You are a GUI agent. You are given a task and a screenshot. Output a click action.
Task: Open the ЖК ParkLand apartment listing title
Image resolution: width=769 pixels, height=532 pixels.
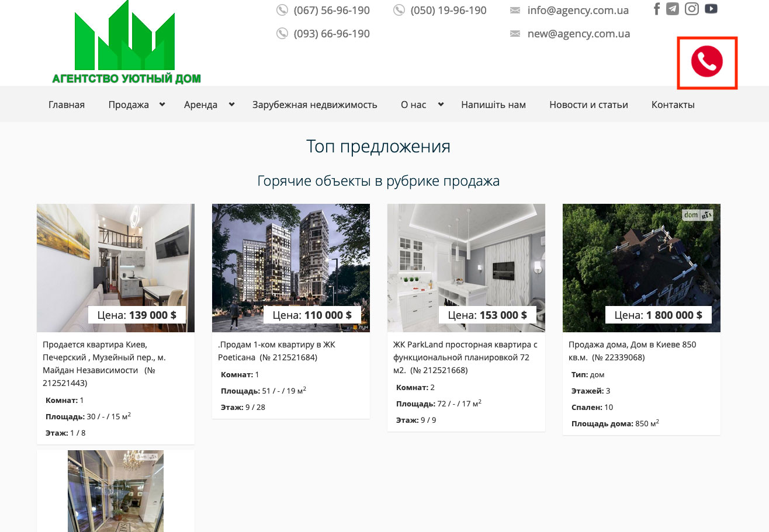click(x=465, y=357)
